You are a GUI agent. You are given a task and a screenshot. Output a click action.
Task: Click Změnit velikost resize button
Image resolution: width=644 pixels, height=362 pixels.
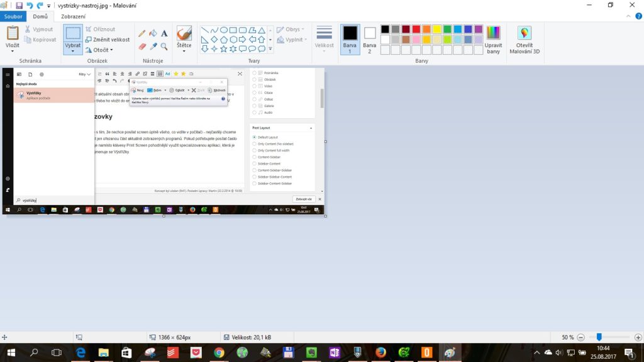[108, 40]
